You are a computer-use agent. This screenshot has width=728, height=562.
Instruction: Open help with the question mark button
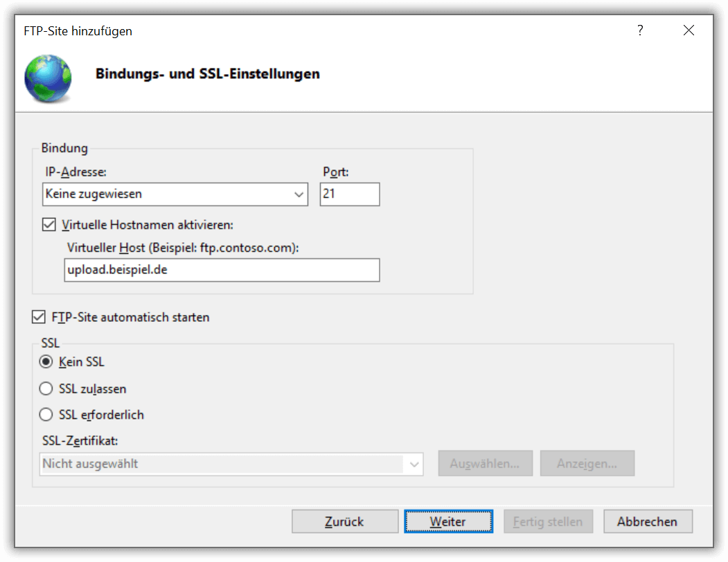click(x=640, y=30)
